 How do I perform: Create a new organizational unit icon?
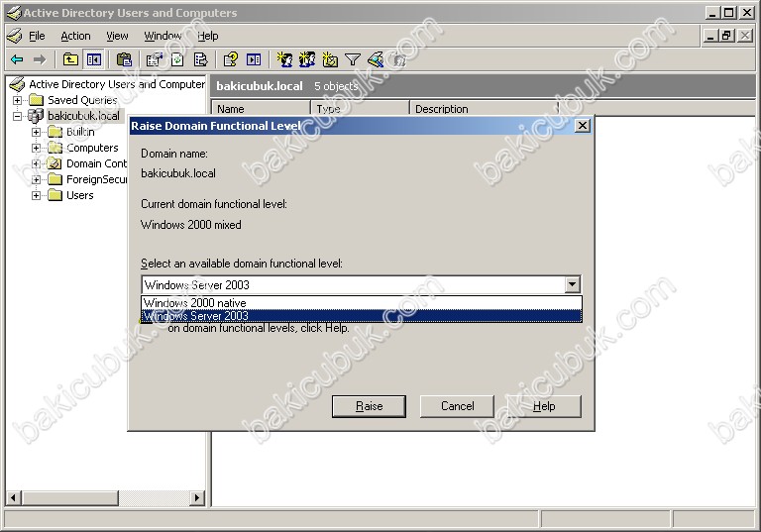[x=330, y=59]
